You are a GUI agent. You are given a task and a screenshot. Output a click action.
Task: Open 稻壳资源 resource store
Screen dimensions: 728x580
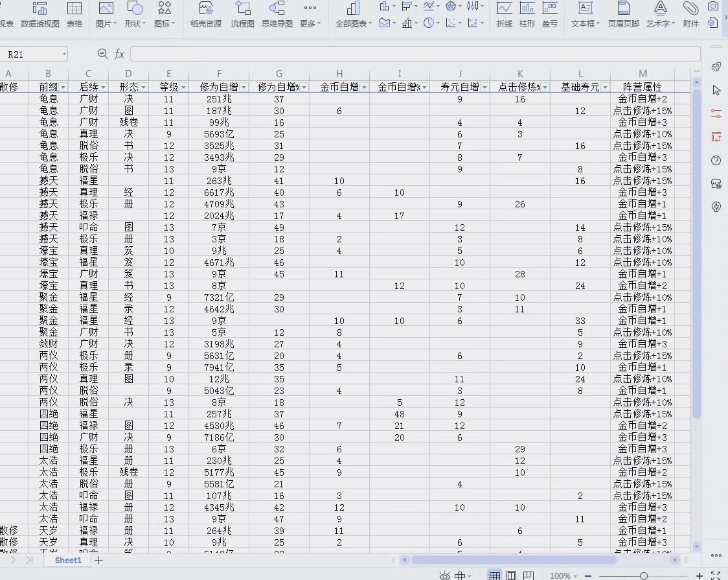pos(206,15)
